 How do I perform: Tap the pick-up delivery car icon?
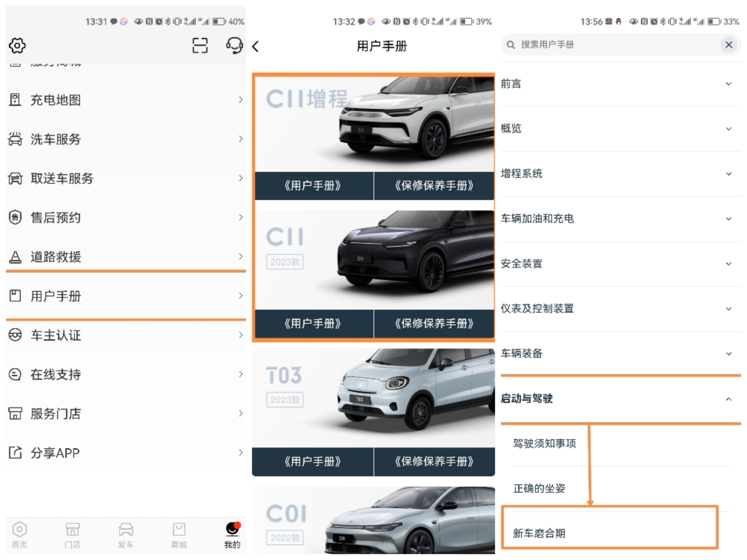tap(15, 178)
